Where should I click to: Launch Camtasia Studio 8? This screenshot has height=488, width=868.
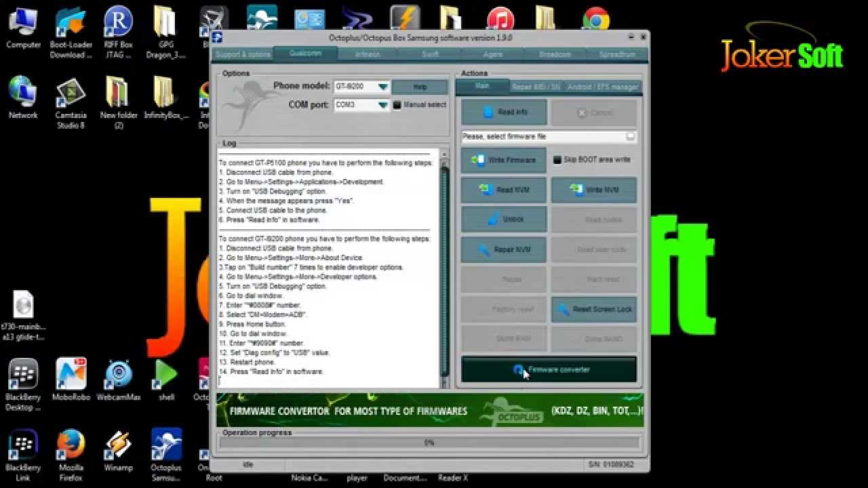71,103
